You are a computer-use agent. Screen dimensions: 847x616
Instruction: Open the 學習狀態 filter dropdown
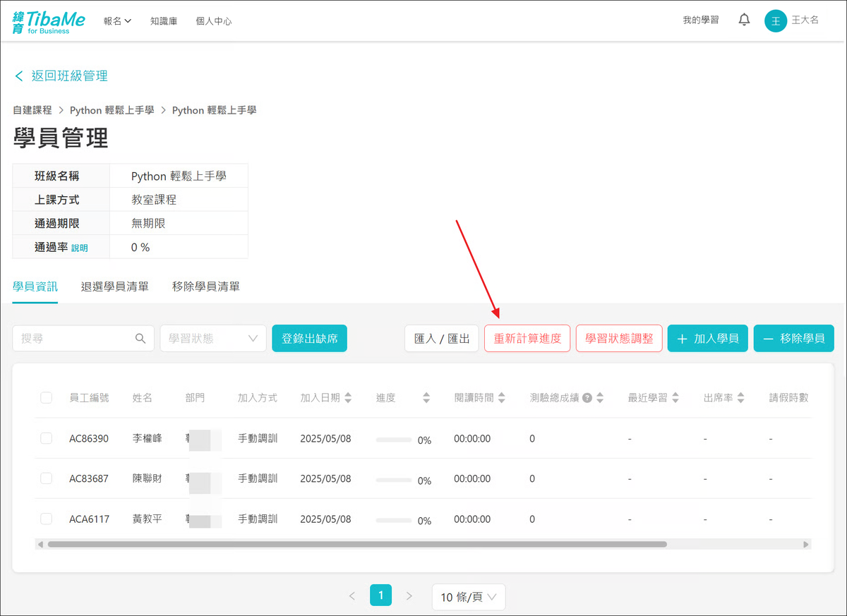pyautogui.click(x=213, y=339)
